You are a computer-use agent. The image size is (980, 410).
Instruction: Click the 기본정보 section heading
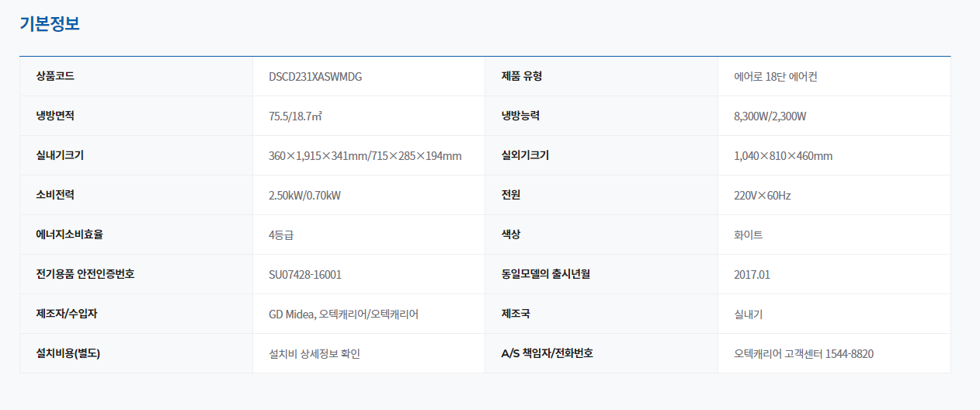(x=50, y=24)
